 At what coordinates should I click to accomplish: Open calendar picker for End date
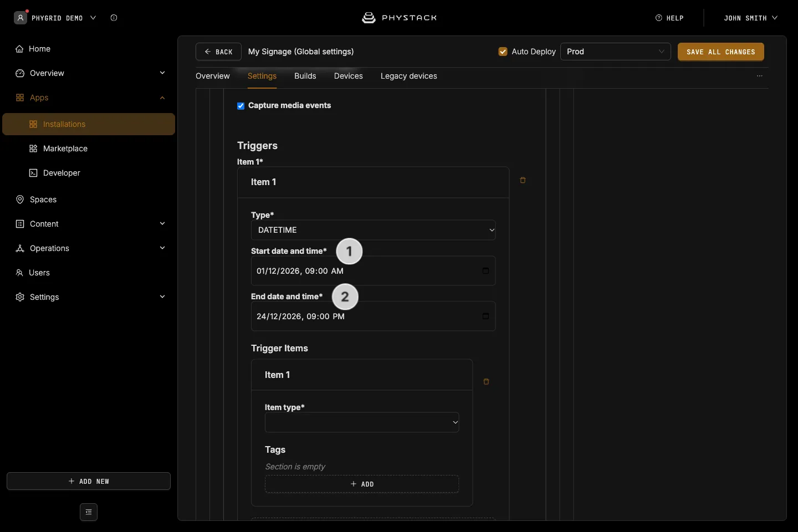coord(485,316)
